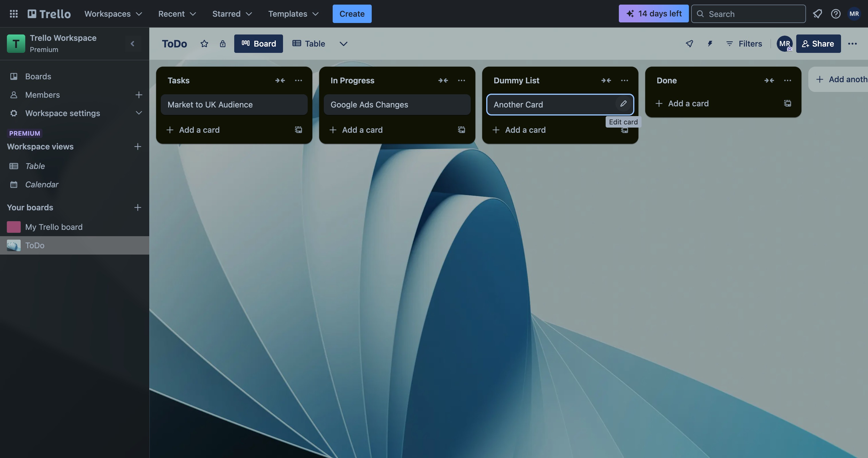Image resolution: width=868 pixels, height=458 pixels.
Task: Star the ToDo board
Action: click(x=204, y=44)
